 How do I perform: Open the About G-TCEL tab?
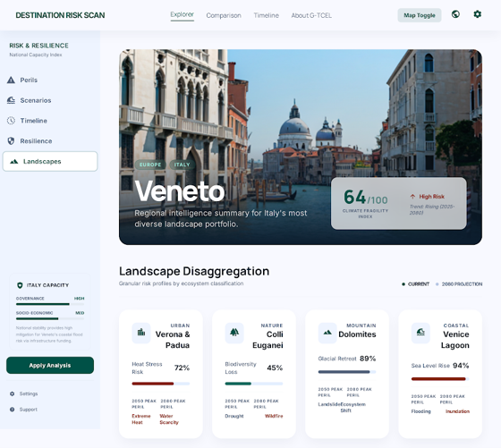(x=311, y=15)
